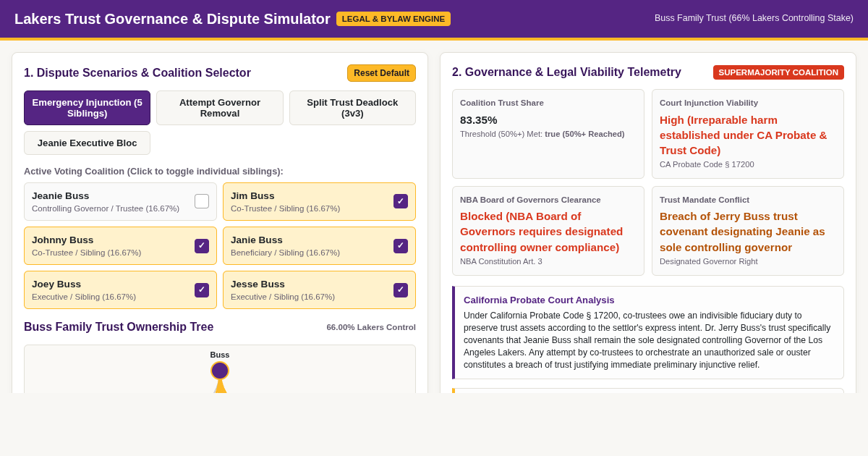Click the 66.00% Lakers Control label

coord(371,327)
